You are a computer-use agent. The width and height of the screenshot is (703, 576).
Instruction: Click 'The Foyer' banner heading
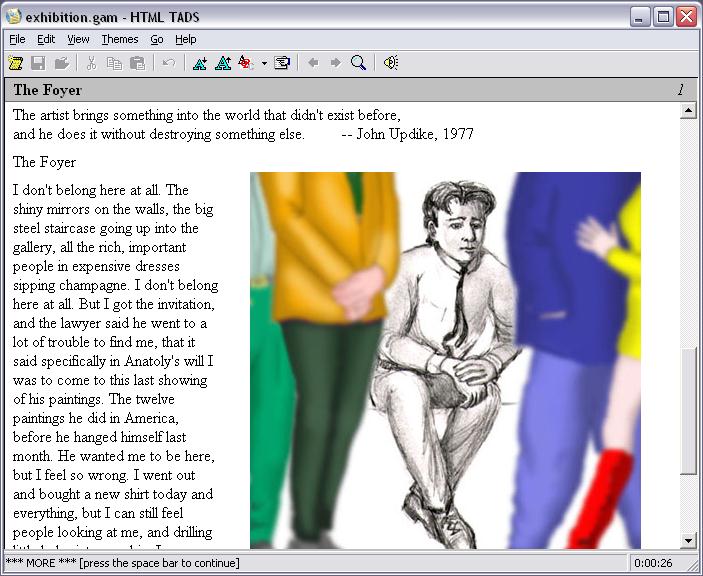pyautogui.click(x=48, y=90)
